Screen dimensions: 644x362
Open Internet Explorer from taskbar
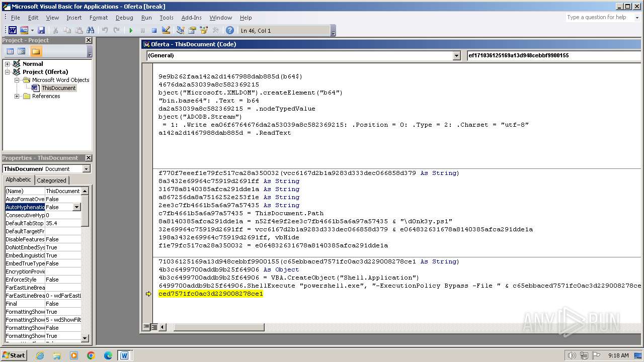40,355
